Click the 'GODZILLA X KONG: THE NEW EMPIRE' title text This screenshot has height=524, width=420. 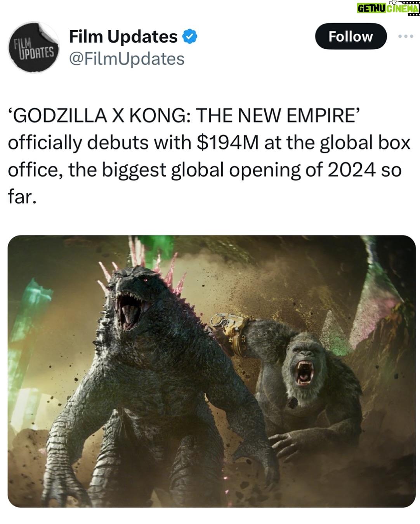184,115
